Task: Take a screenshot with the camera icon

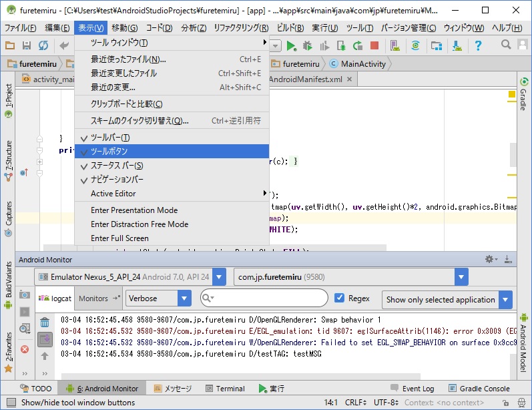Action: pos(25,294)
